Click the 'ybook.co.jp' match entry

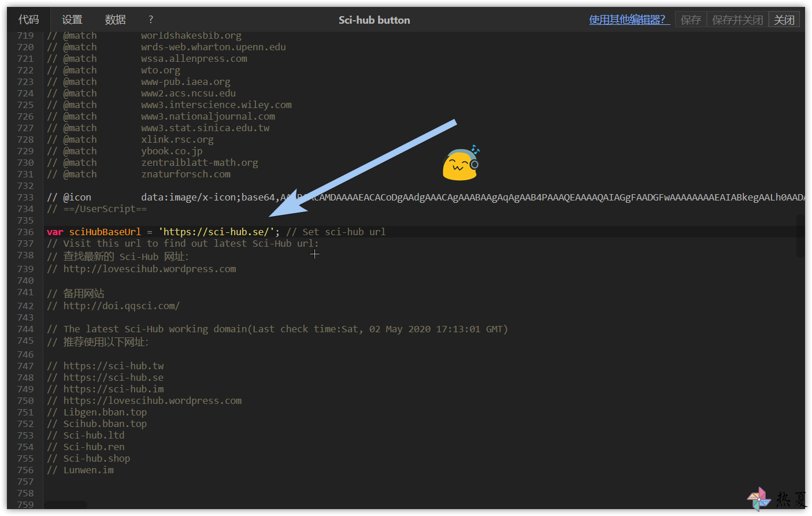pos(172,151)
